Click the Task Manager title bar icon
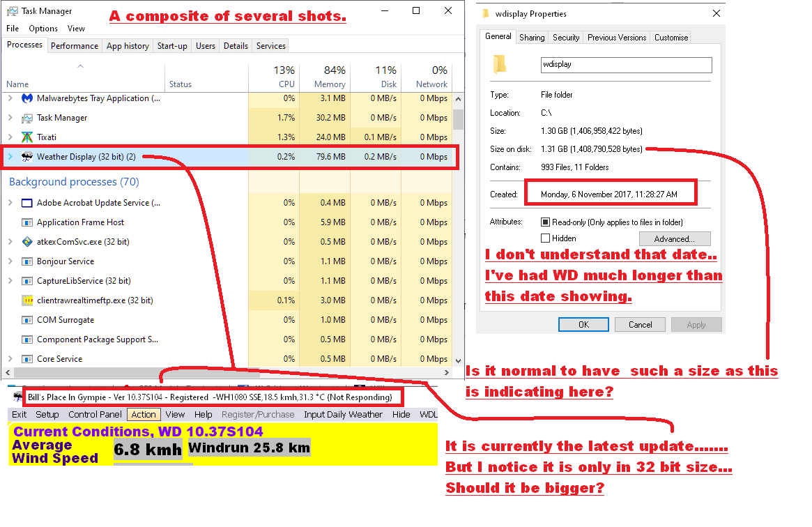This screenshot has height=527, width=812. point(12,11)
